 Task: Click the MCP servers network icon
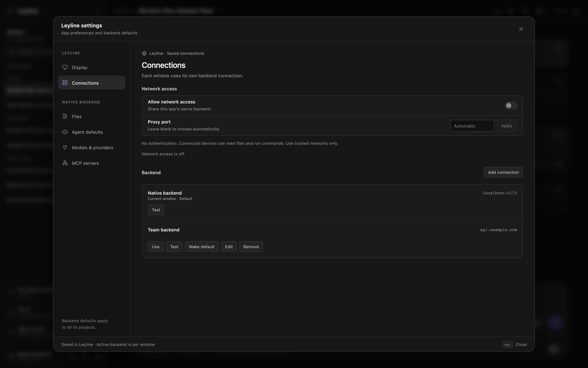click(x=65, y=163)
